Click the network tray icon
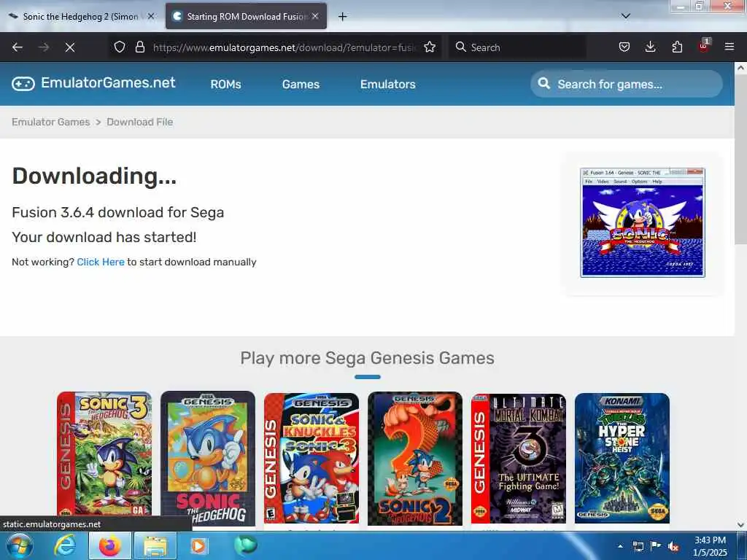 coord(638,546)
